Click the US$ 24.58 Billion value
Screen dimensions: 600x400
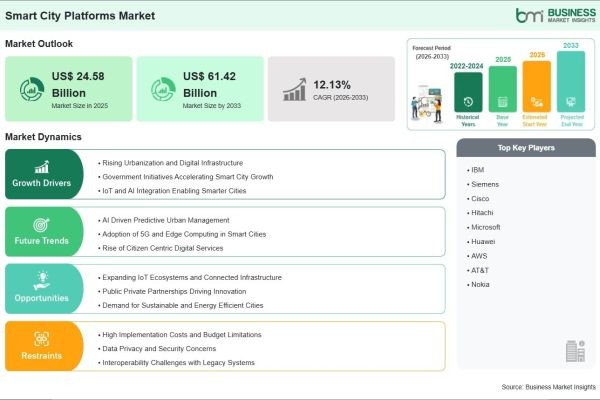tap(78, 85)
